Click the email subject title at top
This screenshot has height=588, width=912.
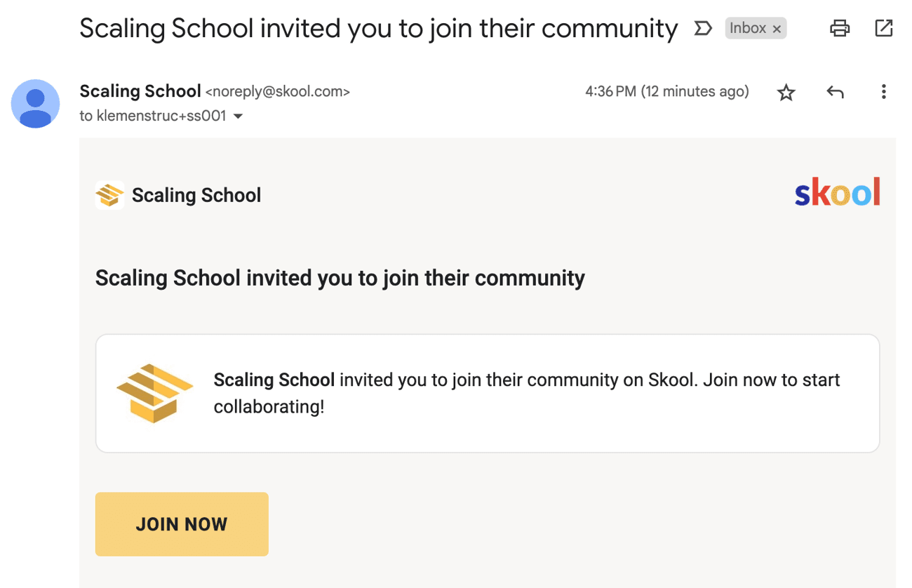(x=379, y=29)
